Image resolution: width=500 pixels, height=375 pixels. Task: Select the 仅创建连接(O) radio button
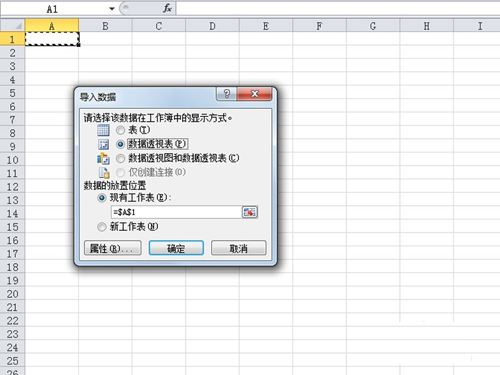point(120,172)
